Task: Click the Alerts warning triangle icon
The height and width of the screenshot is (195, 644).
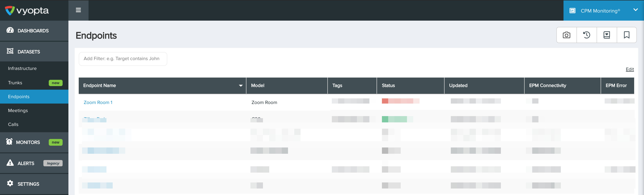Action: click(10, 163)
